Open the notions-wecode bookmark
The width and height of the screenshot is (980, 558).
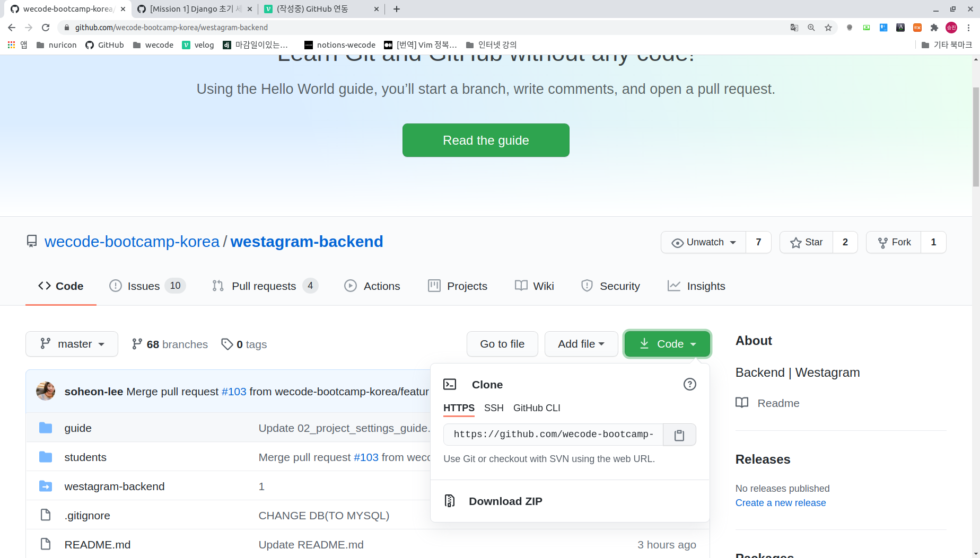pos(340,45)
